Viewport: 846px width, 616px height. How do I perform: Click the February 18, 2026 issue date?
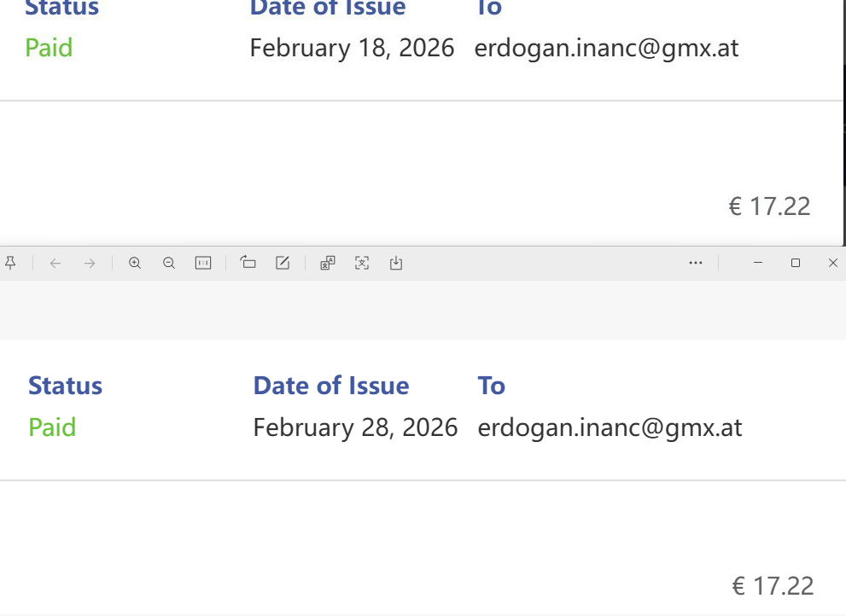[x=352, y=48]
